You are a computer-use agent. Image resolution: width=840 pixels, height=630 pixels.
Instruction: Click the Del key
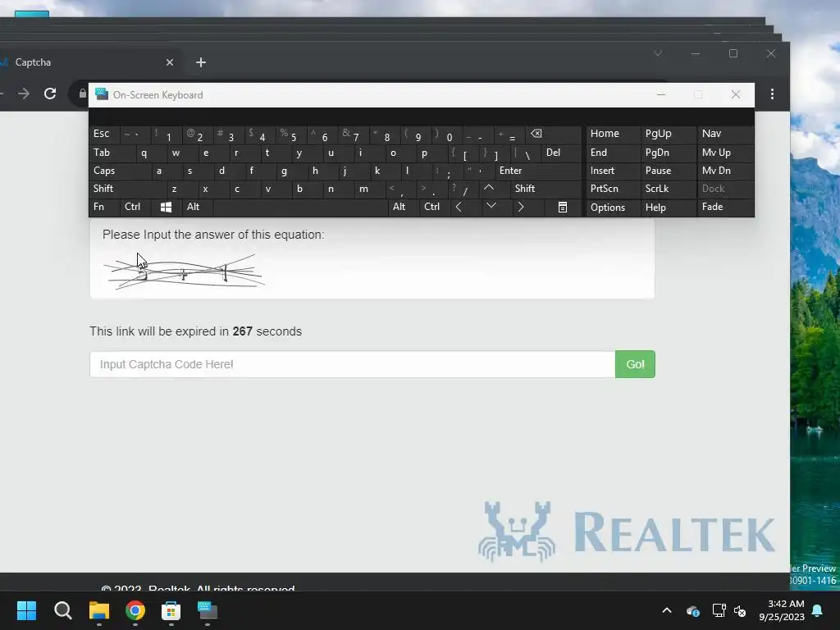tap(561, 153)
